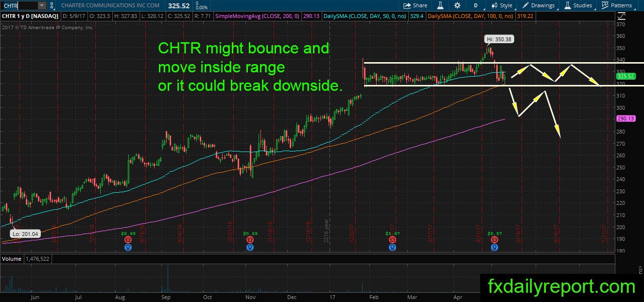Click the CHTR symbol entry field
This screenshot has height=302, width=644.
pyautogui.click(x=18, y=5)
